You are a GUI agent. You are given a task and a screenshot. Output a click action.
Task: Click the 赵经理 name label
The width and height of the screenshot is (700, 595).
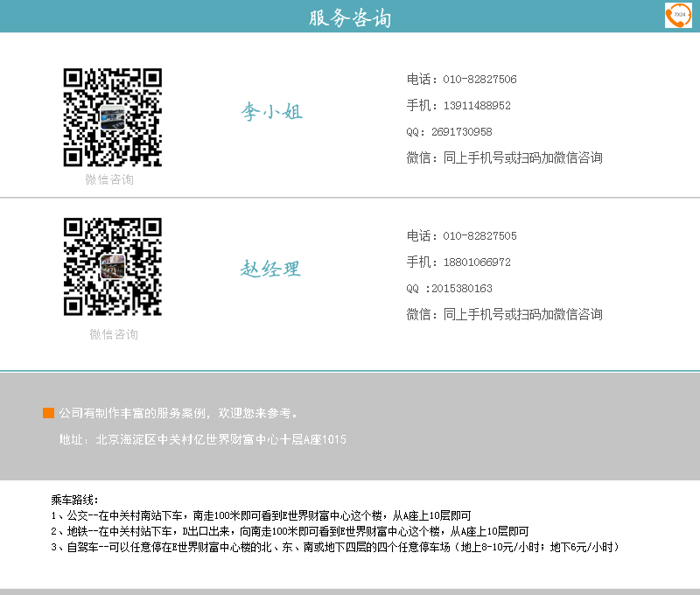click(x=270, y=269)
